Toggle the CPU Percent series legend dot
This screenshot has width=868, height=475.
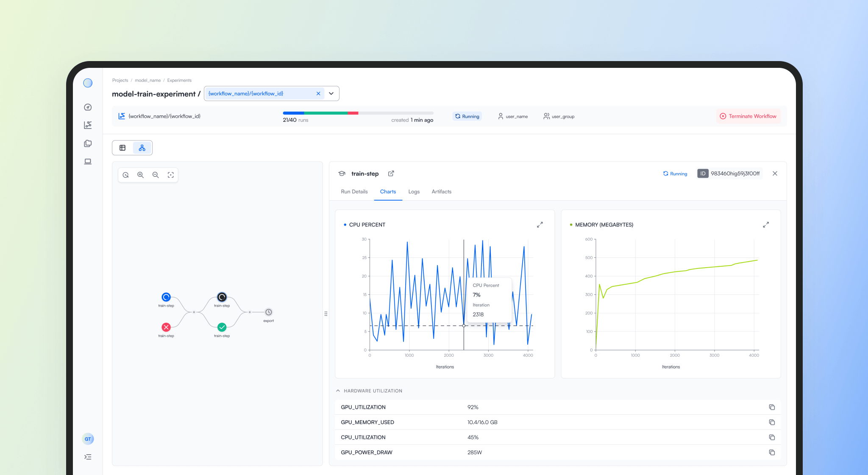345,225
